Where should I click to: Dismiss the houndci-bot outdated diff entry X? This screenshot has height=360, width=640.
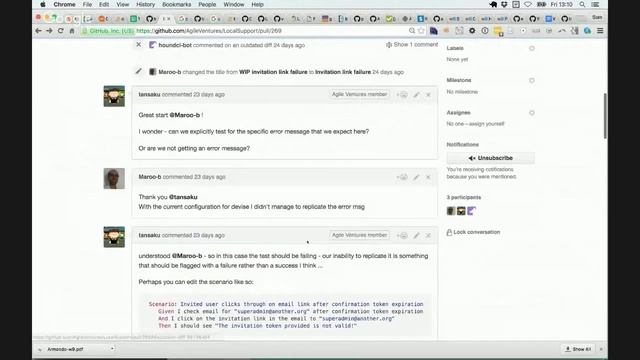tap(139, 44)
